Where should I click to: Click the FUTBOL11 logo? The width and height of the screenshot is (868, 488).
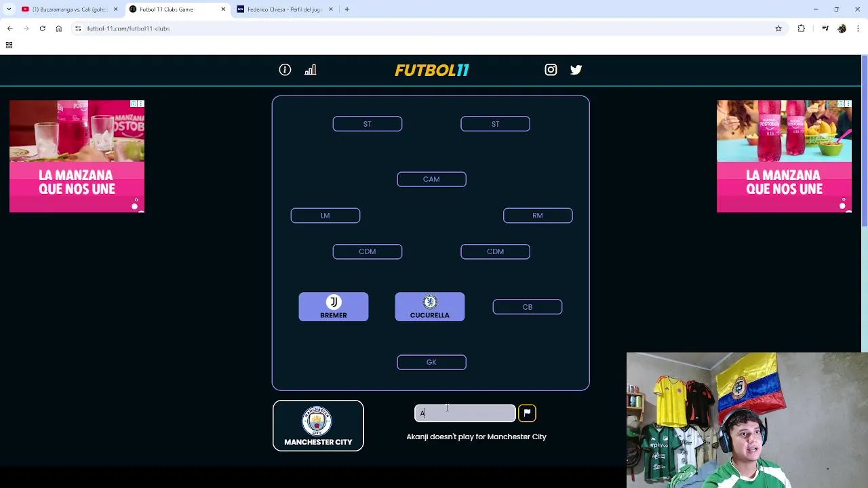[432, 70]
